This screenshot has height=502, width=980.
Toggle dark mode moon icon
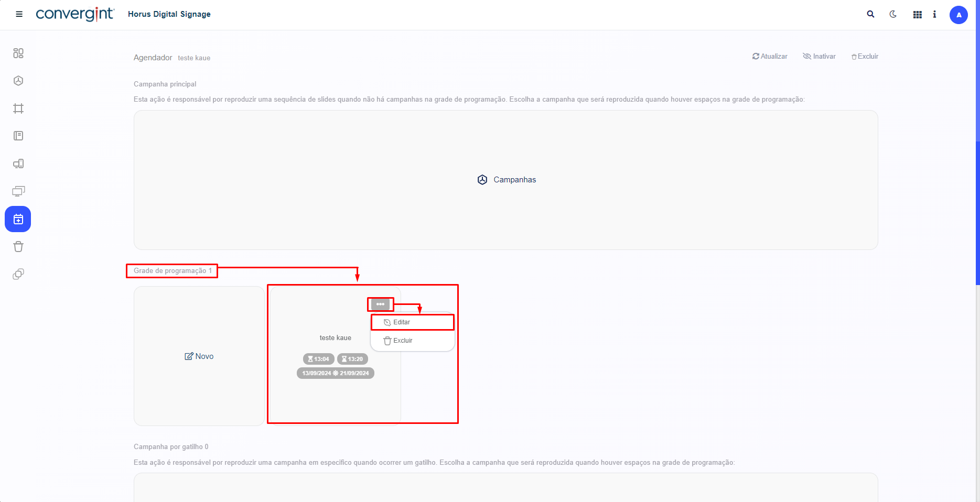(x=893, y=14)
